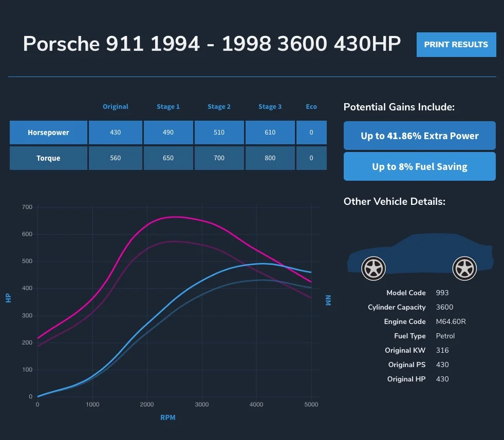
Task: Click Cylinder Capacity value 3600
Action: (x=444, y=307)
